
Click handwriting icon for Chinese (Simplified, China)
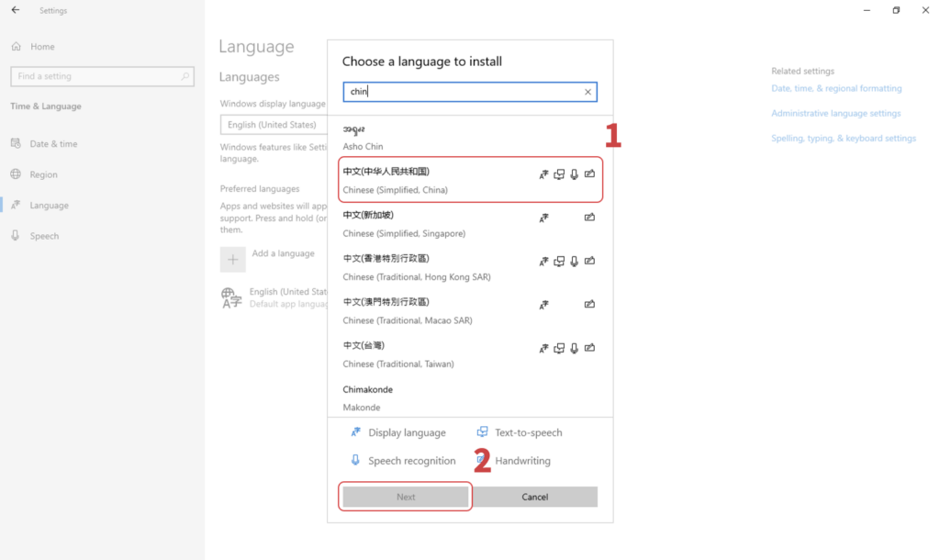[590, 174]
